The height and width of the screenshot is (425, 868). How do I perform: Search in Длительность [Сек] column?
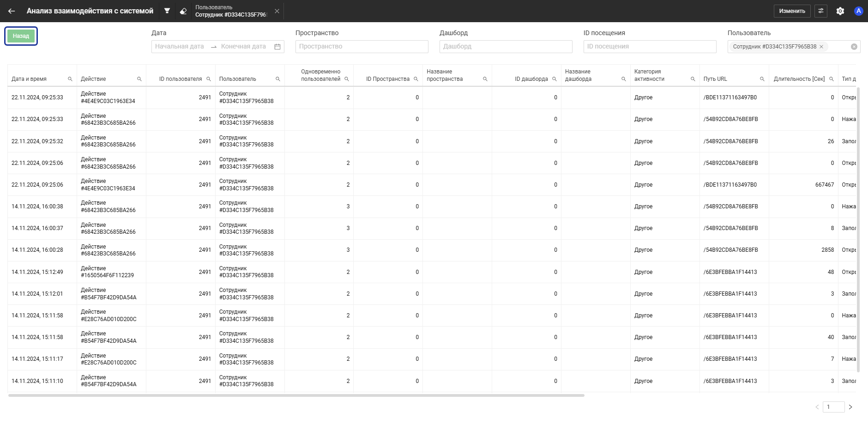click(x=832, y=79)
